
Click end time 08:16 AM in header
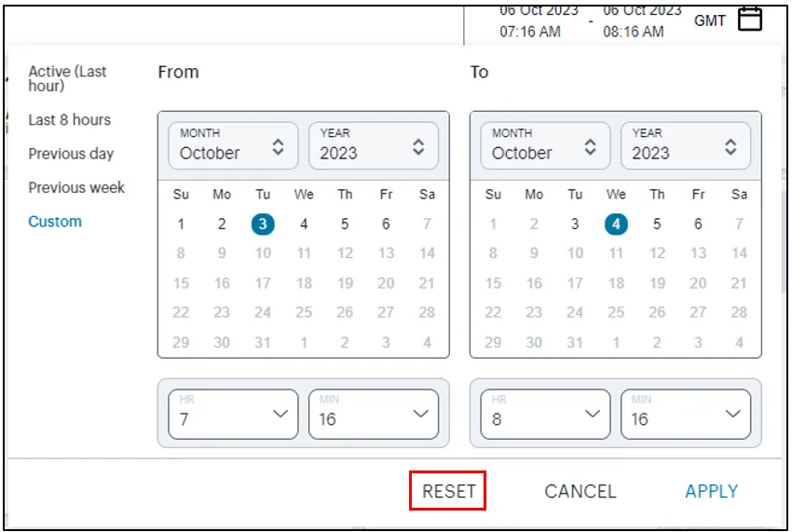click(x=633, y=32)
